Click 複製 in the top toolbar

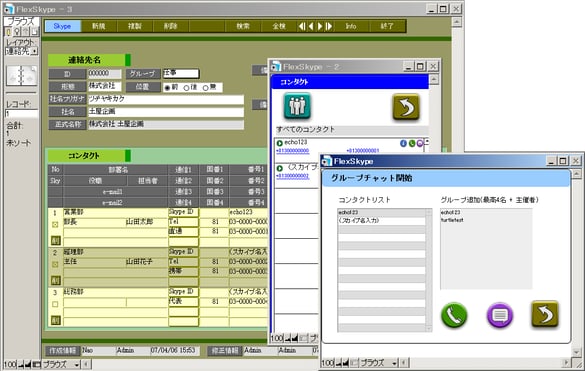[x=135, y=26]
